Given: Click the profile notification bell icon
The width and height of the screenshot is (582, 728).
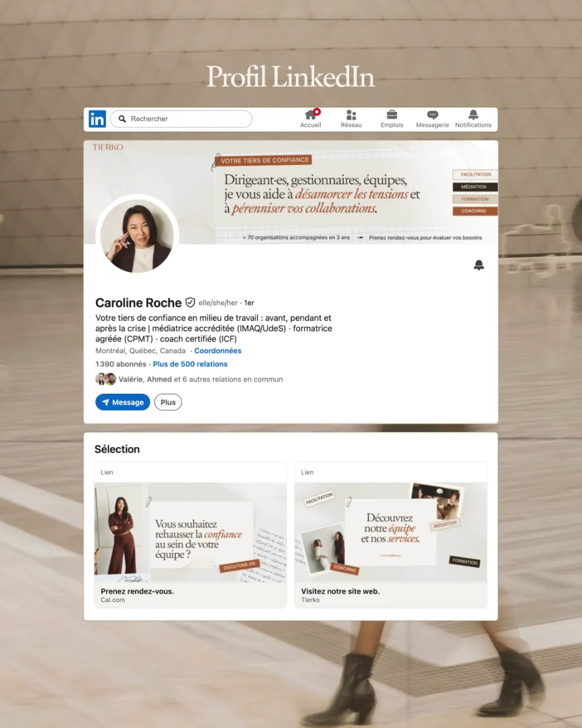Looking at the screenshot, I should click(x=479, y=265).
